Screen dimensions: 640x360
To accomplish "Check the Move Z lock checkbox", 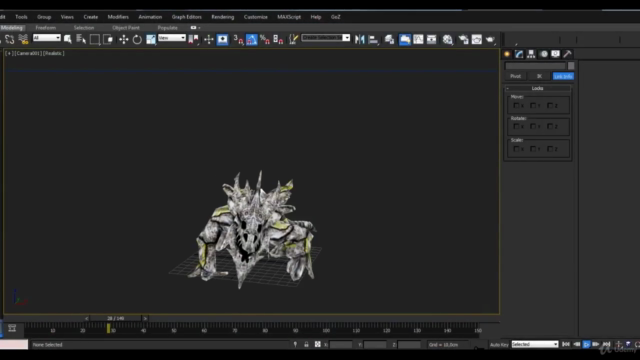I will 550,105.
